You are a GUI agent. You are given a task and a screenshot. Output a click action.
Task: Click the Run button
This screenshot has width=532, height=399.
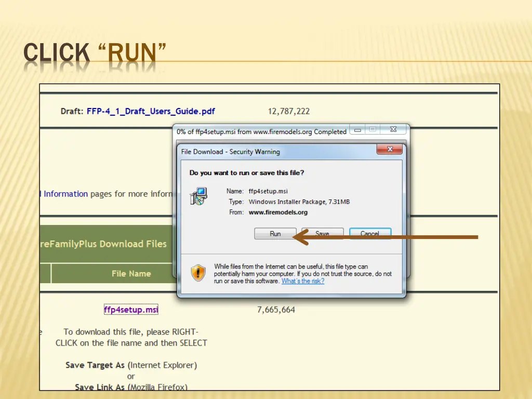(275, 233)
